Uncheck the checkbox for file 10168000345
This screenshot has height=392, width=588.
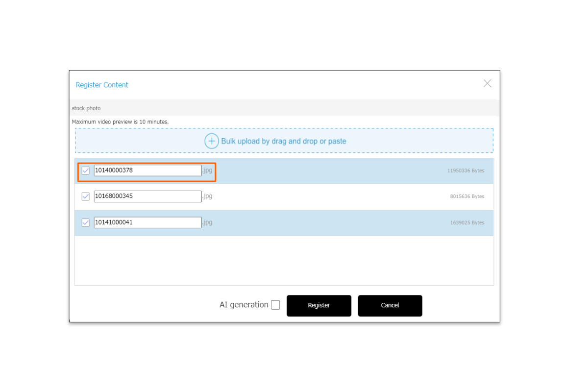86,196
